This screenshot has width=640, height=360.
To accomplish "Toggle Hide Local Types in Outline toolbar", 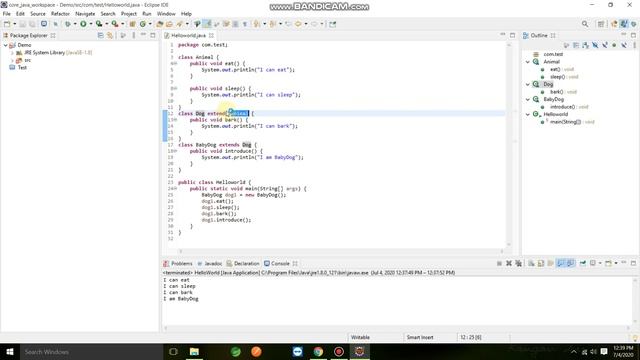I will click(624, 45).
